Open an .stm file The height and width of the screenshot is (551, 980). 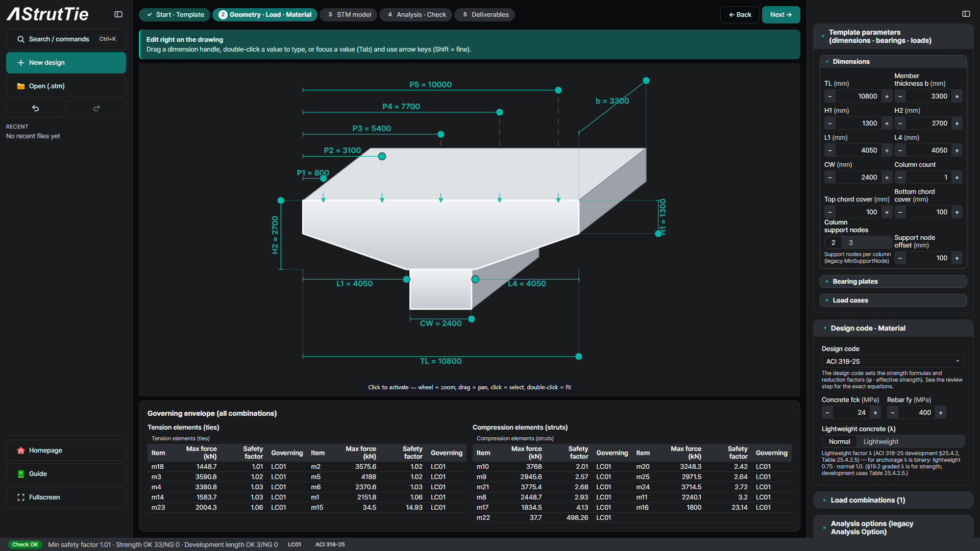(x=66, y=86)
